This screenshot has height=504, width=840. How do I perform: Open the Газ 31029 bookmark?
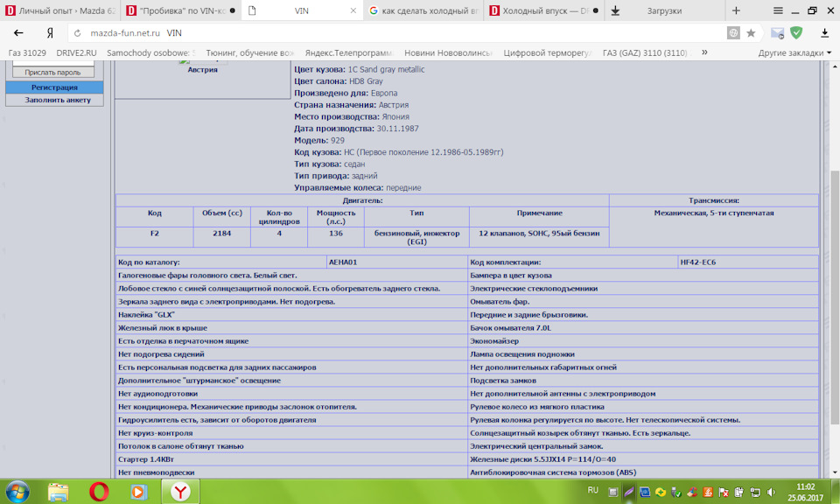pyautogui.click(x=27, y=52)
